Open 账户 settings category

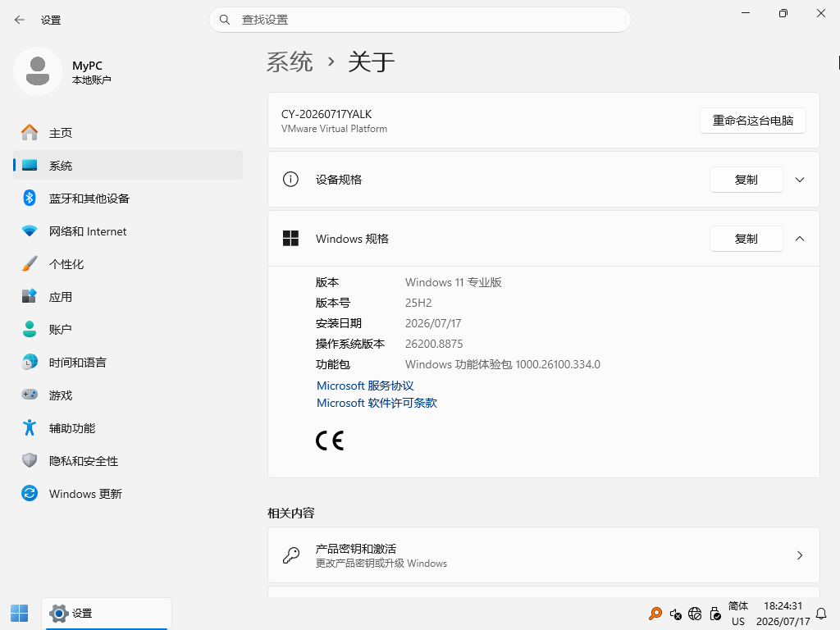click(x=128, y=329)
